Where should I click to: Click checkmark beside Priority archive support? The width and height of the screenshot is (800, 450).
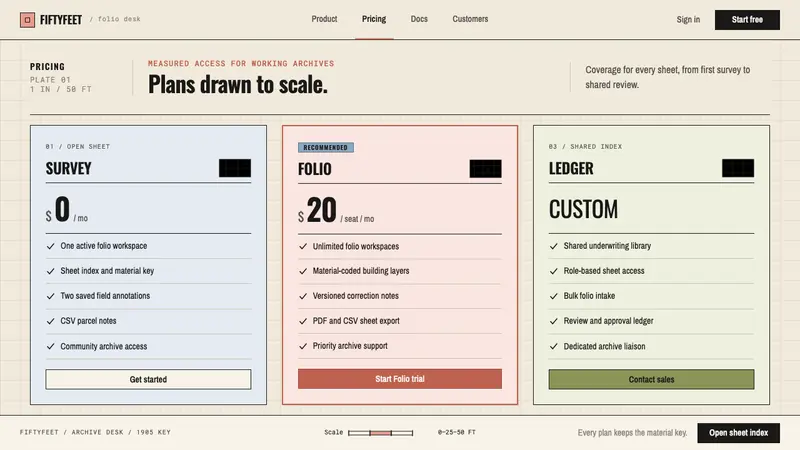point(303,346)
